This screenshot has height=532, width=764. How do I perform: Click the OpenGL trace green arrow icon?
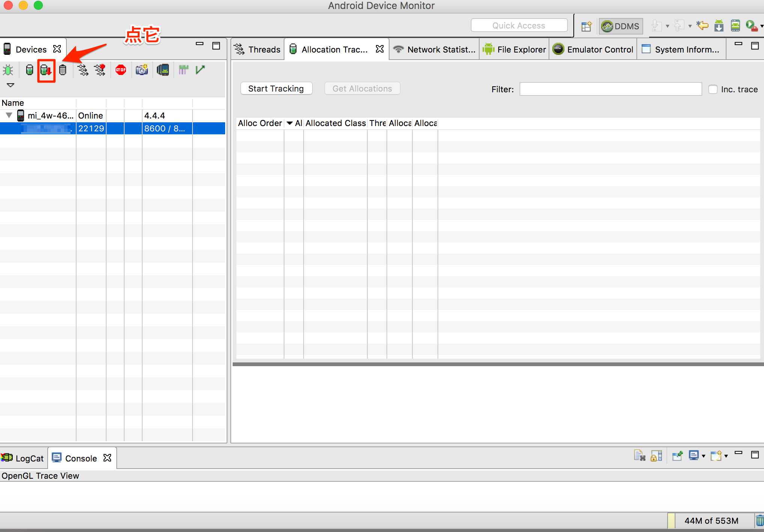[200, 70]
